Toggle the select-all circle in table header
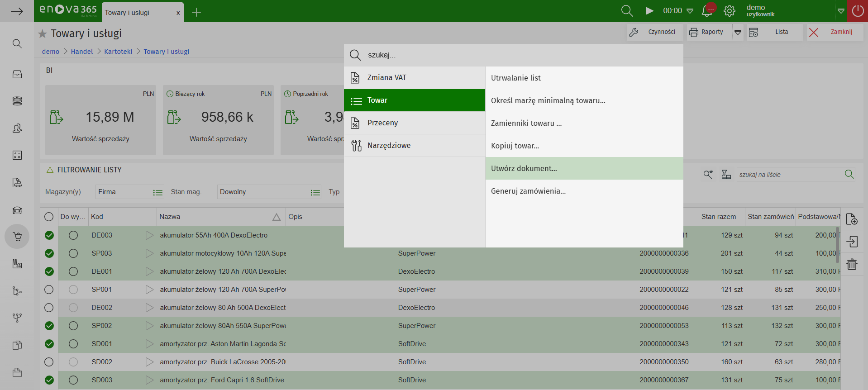This screenshot has height=390, width=868. (x=49, y=217)
